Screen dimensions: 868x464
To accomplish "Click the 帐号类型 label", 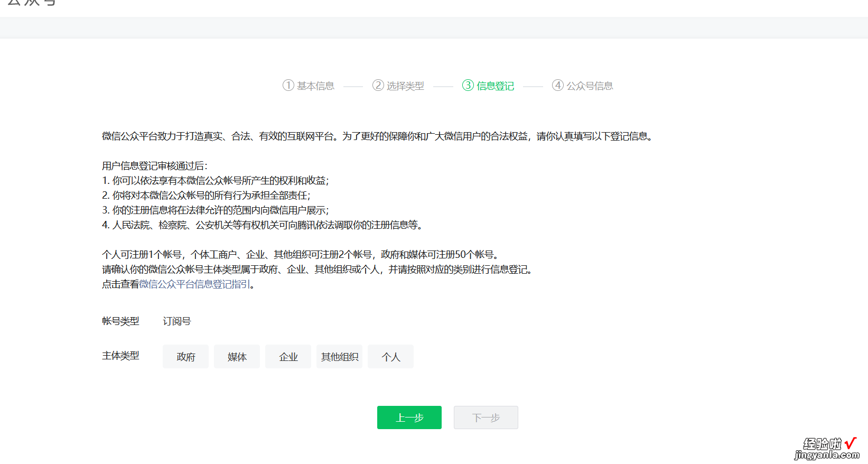I will pyautogui.click(x=120, y=321).
